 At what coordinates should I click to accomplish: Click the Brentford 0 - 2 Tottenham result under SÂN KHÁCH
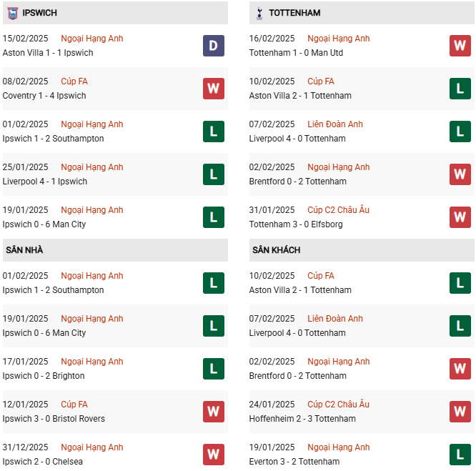pyautogui.click(x=298, y=376)
